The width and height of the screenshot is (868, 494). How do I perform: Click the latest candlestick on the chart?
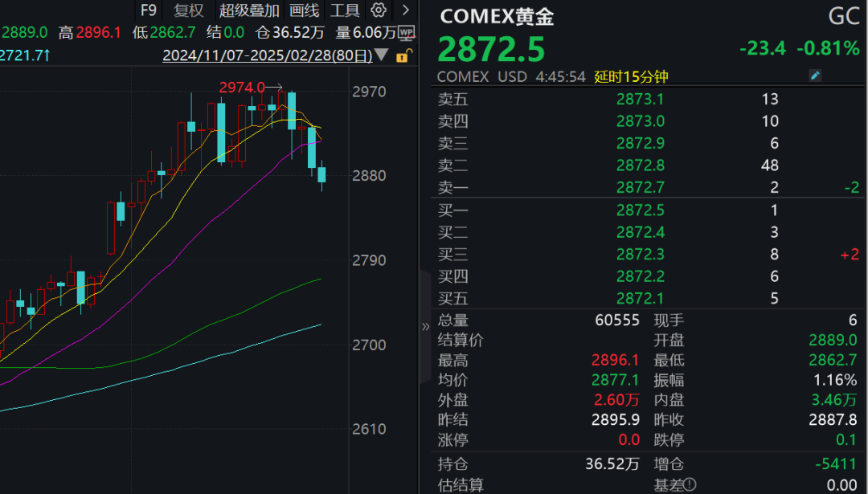click(321, 175)
